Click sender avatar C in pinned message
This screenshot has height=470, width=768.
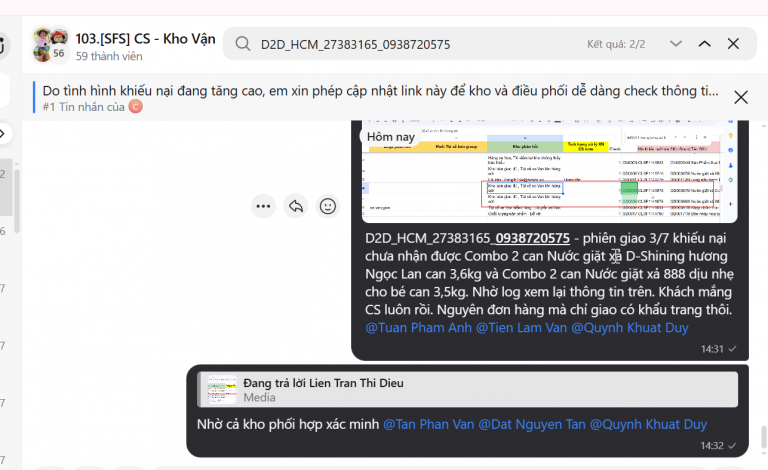click(x=136, y=106)
